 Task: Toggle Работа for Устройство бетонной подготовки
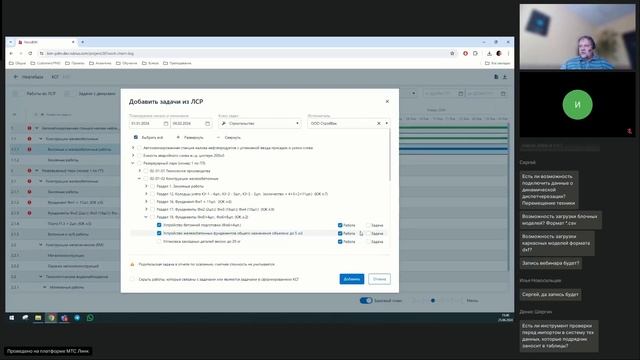pyautogui.click(x=340, y=225)
